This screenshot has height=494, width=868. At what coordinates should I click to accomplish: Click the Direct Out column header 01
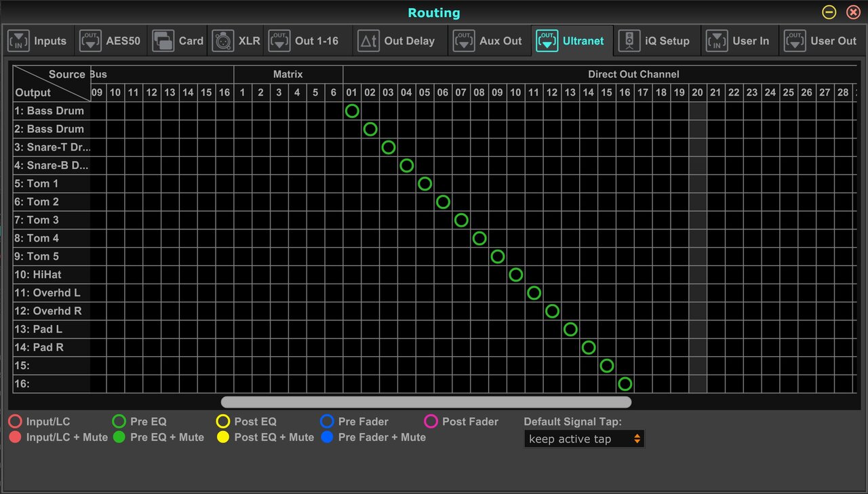pyautogui.click(x=351, y=93)
